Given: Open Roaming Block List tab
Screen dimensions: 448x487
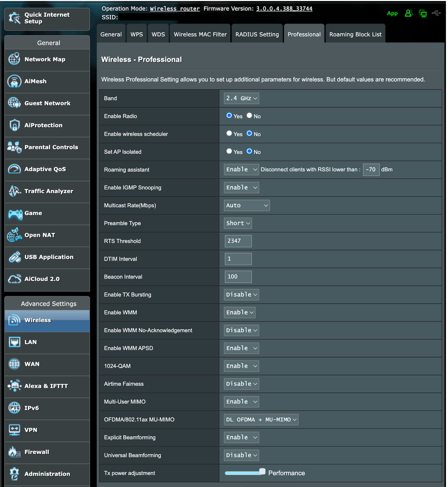Looking at the screenshot, I should tap(355, 34).
